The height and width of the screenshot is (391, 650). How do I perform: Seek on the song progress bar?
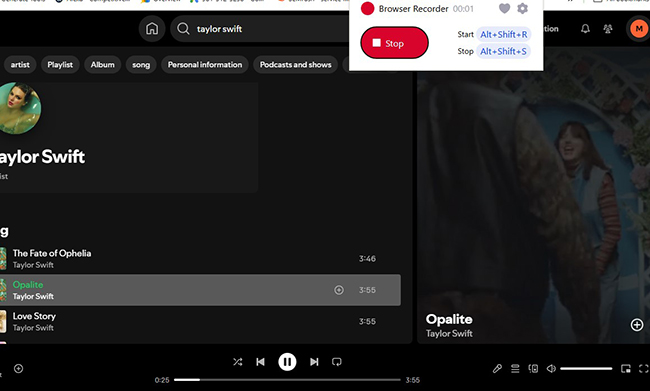[x=287, y=379]
